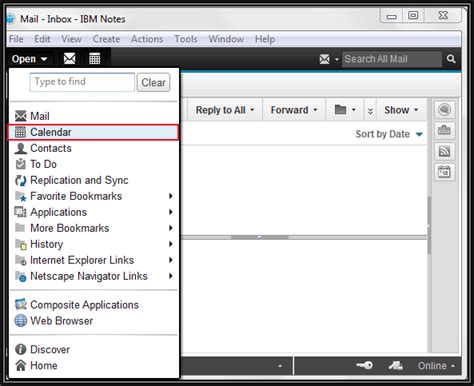
Task: Go to Home from the Open menu
Action: coord(94,365)
